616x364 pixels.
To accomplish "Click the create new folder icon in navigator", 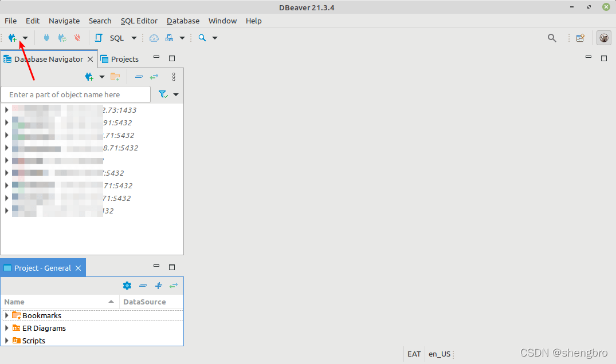I will (115, 77).
